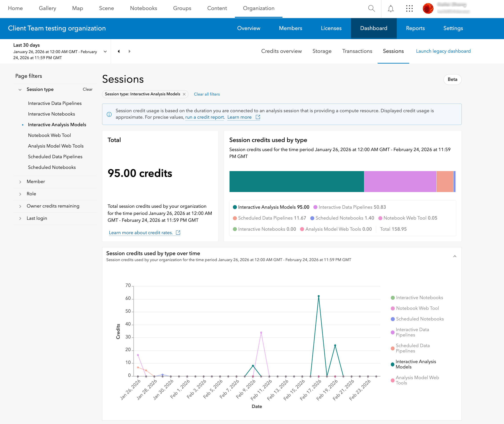Open the search magnifier icon
The height and width of the screenshot is (424, 504).
(x=371, y=8)
